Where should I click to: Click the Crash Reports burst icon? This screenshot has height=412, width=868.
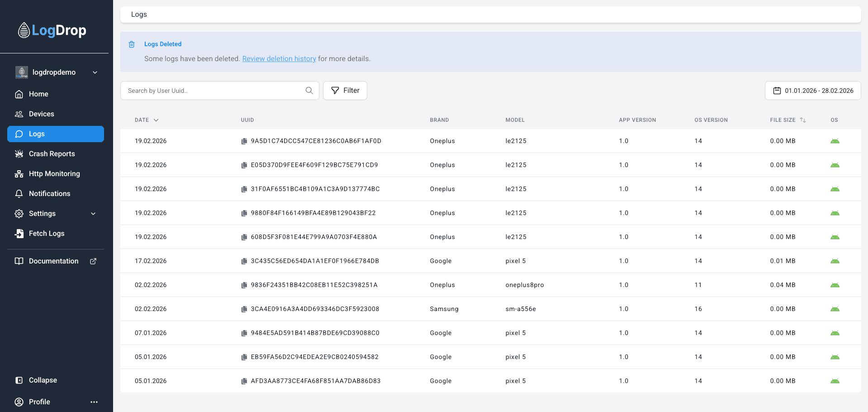(x=19, y=154)
